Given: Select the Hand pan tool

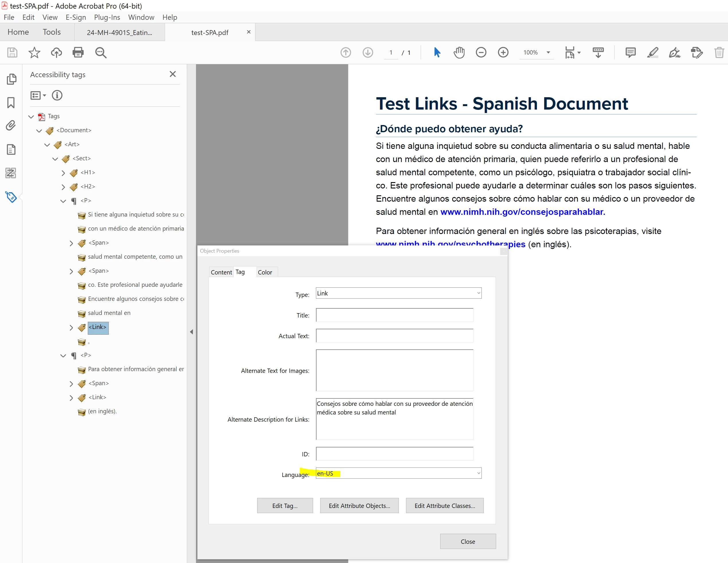Looking at the screenshot, I should tap(459, 53).
